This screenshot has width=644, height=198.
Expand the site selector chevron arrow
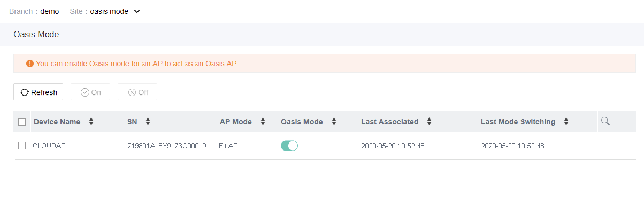click(136, 11)
